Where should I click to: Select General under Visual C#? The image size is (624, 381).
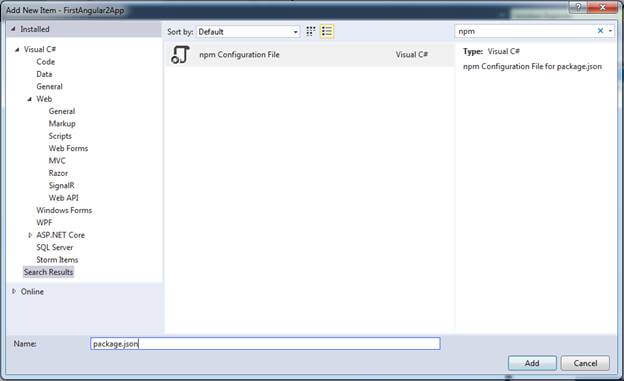[x=49, y=86]
